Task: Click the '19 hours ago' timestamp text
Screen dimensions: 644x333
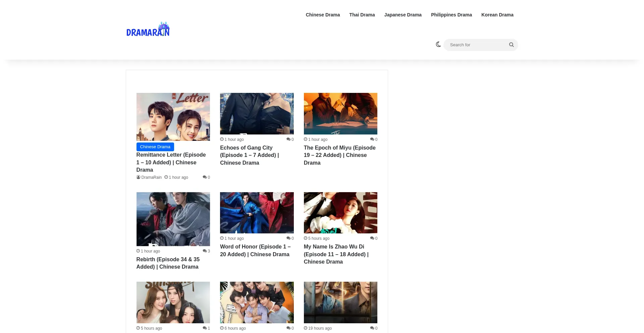Action: 318,328
